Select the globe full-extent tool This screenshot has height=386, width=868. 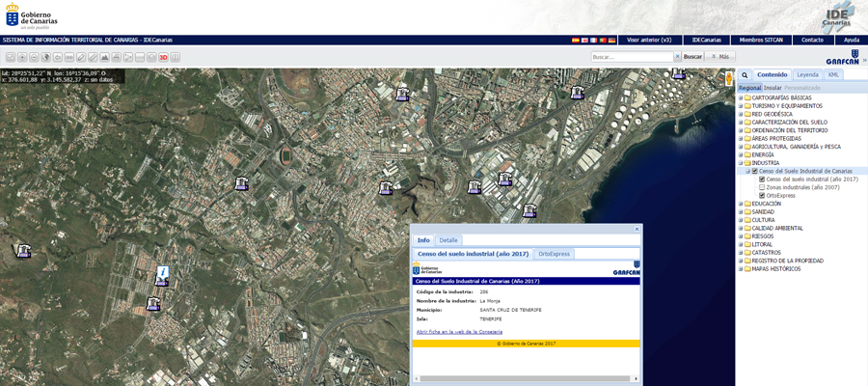pos(45,58)
